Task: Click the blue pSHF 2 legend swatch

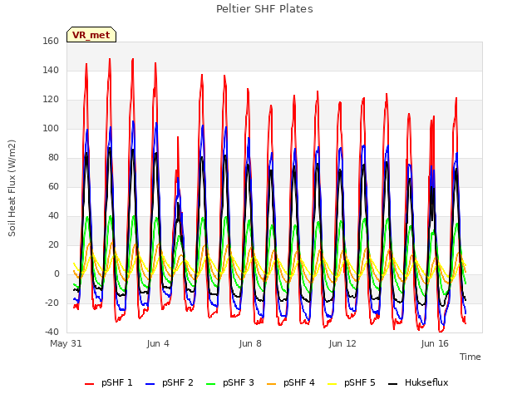Action: coord(150,384)
